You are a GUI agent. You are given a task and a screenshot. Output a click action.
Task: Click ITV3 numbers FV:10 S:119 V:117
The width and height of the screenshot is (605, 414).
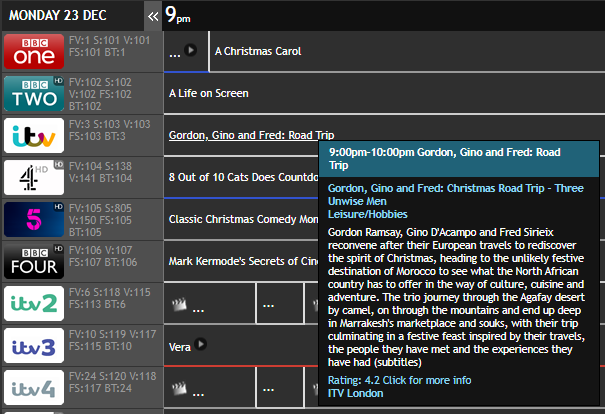click(x=112, y=341)
